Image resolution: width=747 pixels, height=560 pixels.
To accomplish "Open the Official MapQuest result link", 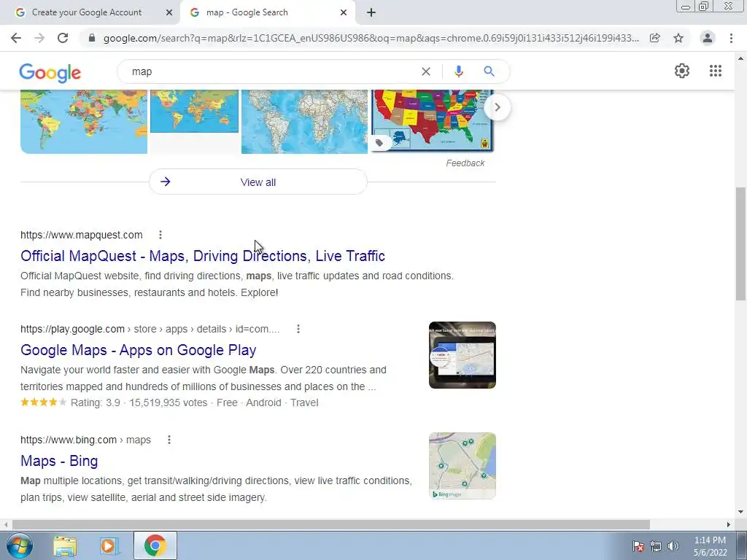I will [203, 256].
